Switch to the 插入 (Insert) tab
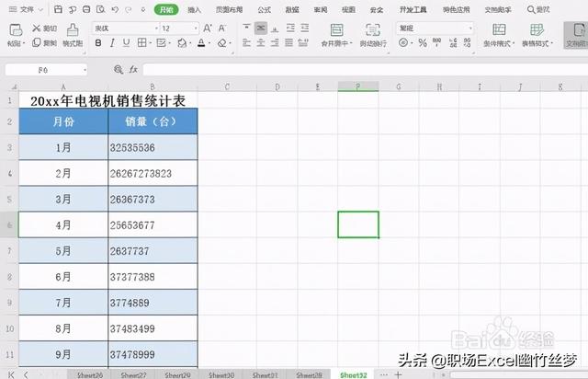Viewport: 588px width, 379px height. [194, 9]
